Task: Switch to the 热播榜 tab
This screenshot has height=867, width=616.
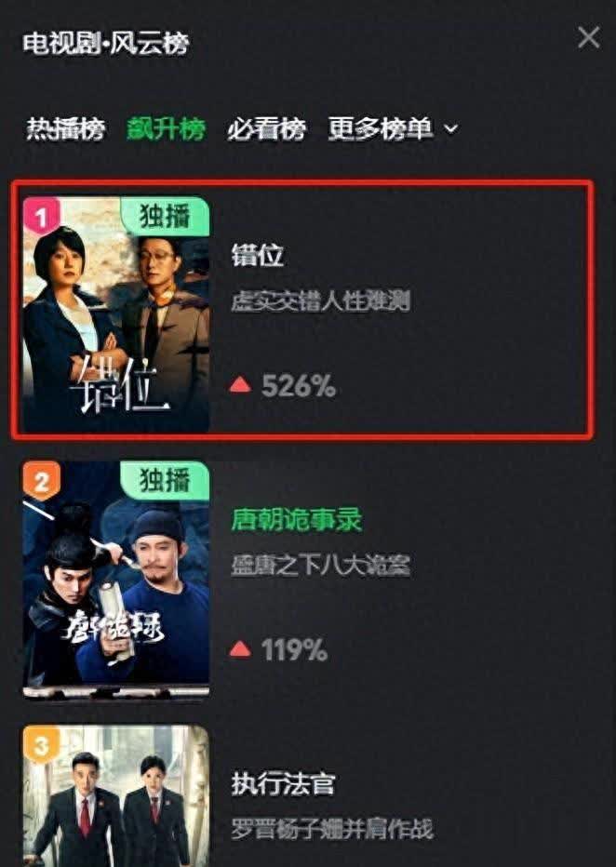Action: coord(66,128)
